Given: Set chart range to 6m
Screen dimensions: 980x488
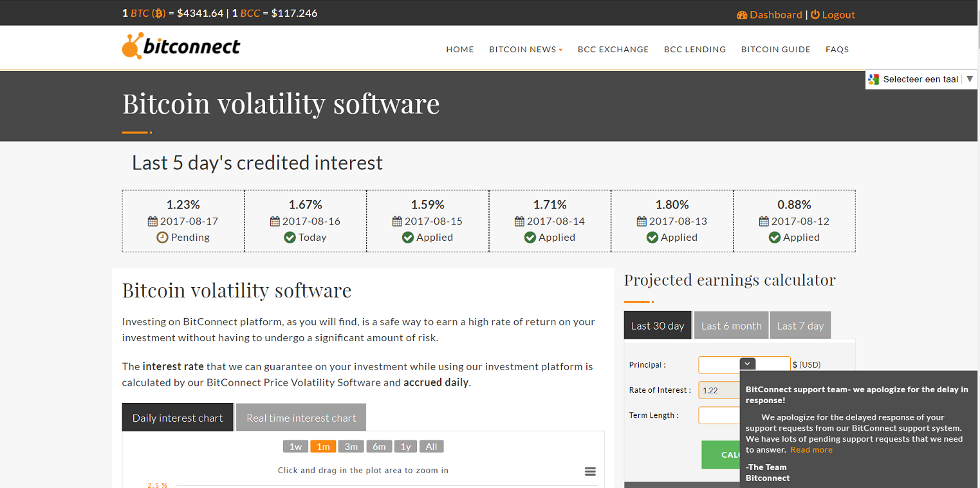Looking at the screenshot, I should (x=380, y=447).
